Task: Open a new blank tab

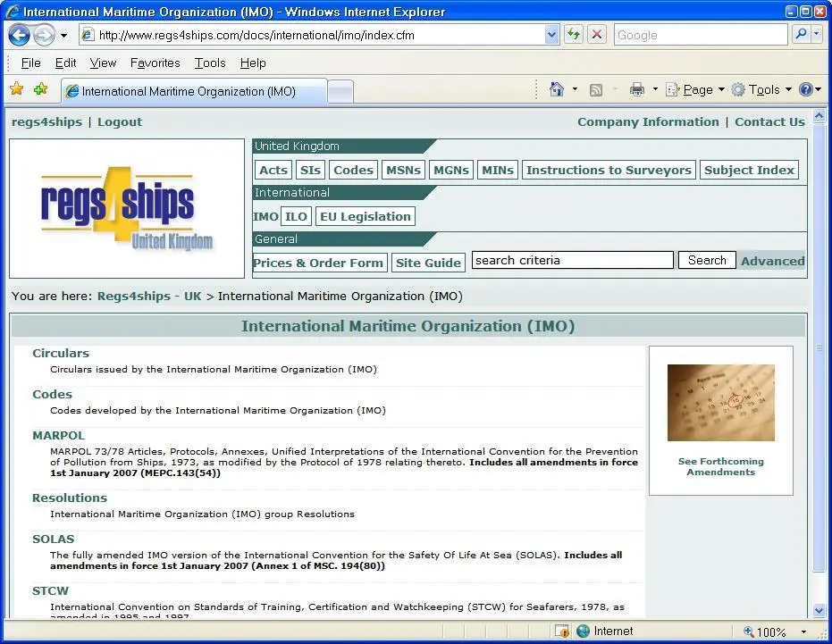Action: point(340,92)
